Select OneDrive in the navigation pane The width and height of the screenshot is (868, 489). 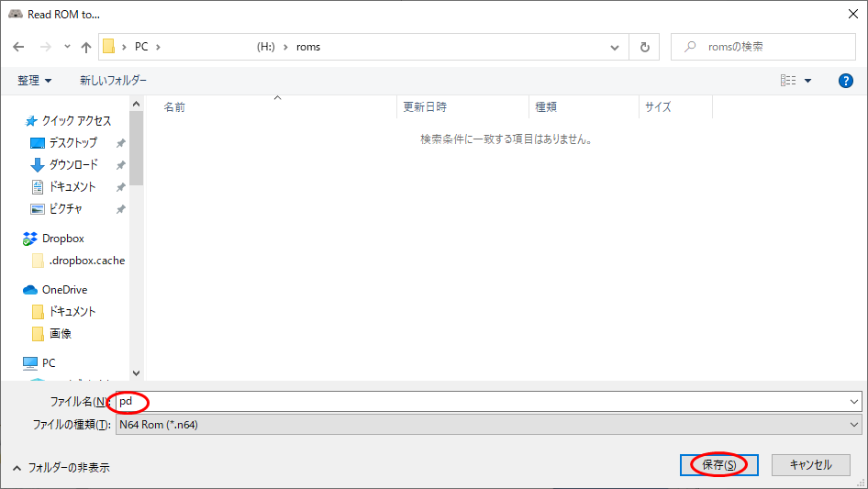point(65,290)
